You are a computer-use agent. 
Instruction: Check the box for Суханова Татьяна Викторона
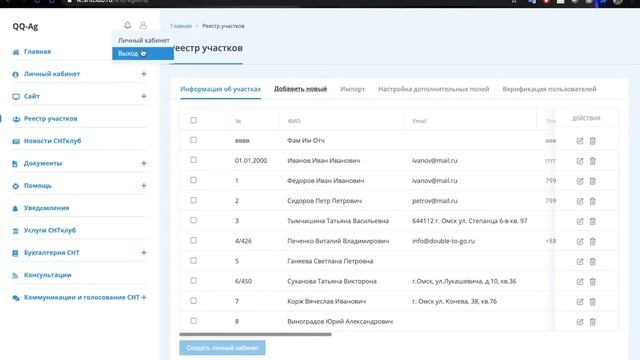[193, 280]
